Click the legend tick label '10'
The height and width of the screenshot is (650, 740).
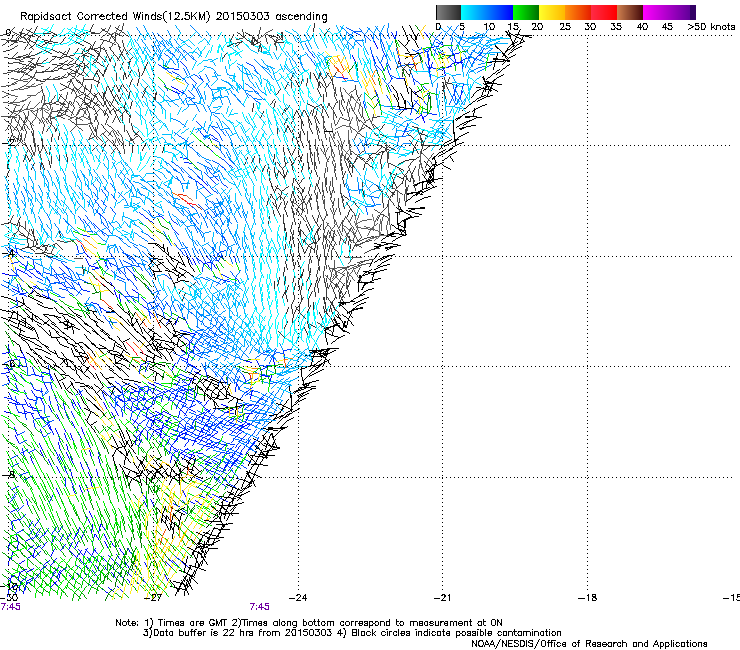coord(489,27)
